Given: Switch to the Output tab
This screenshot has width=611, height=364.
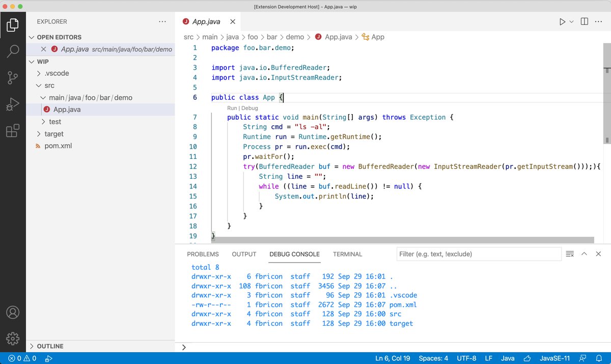Looking at the screenshot, I should (244, 254).
